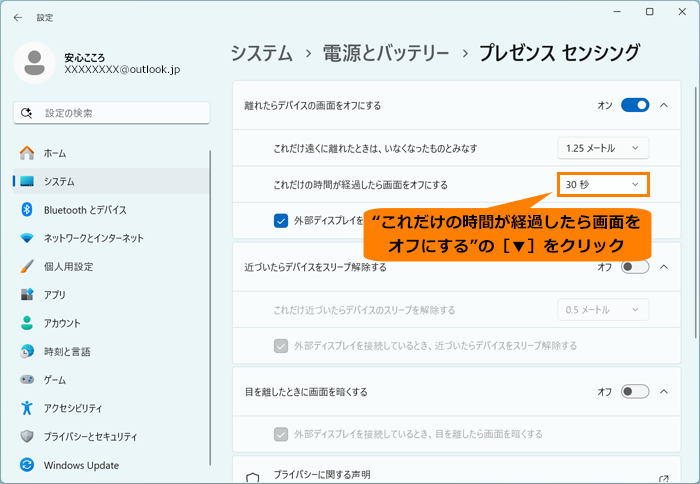The height and width of the screenshot is (484, 700).
Task: Turn off 離れたらデバイスの画面をオフにする toggle
Action: click(x=635, y=105)
